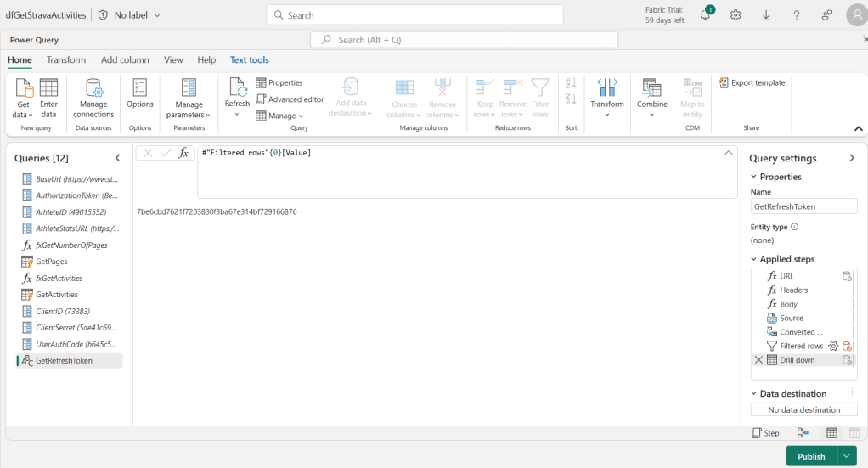Viewport: 868px width, 468px height.
Task: Switch to the Transform tab
Action: 66,60
